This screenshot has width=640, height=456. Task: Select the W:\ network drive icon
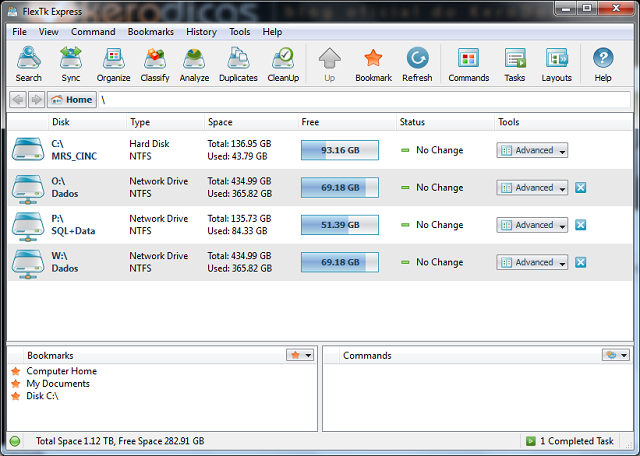[x=28, y=263]
